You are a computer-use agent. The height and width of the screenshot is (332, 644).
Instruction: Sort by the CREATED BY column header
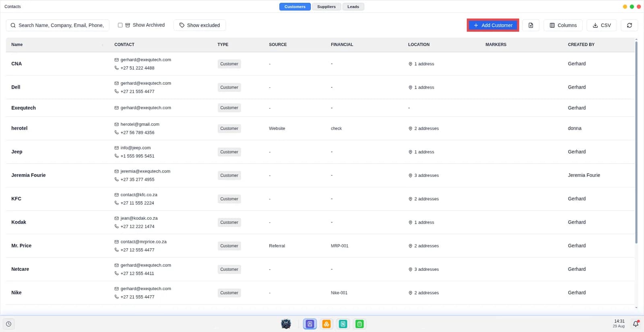581,45
